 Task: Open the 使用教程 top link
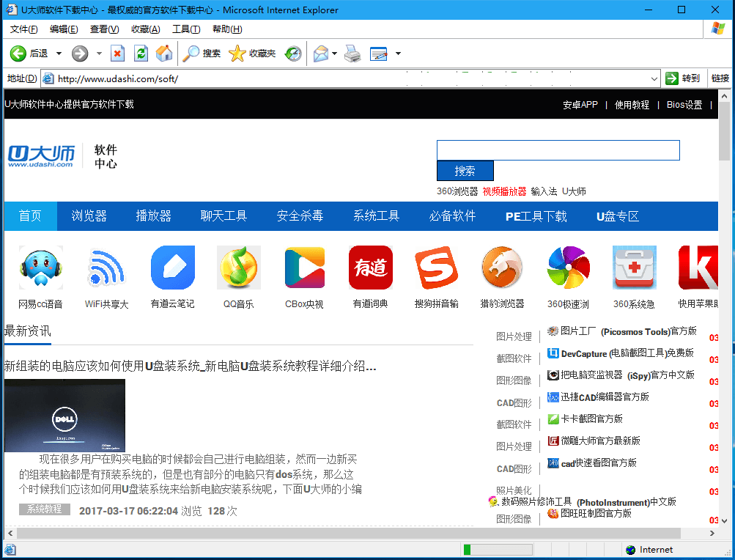click(x=632, y=105)
